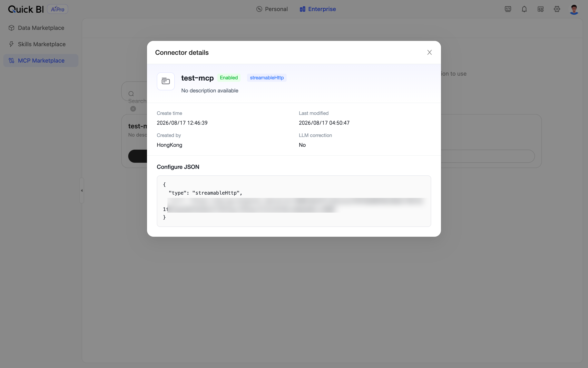Select MCP Marketplace in sidebar

click(x=41, y=60)
